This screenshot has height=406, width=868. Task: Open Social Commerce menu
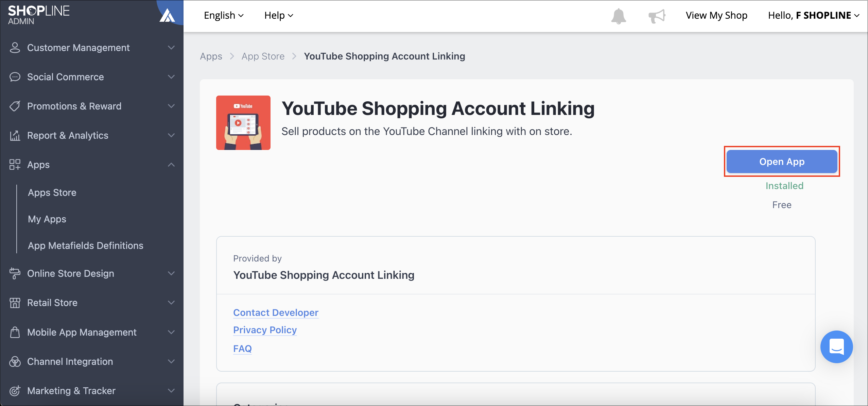[92, 77]
